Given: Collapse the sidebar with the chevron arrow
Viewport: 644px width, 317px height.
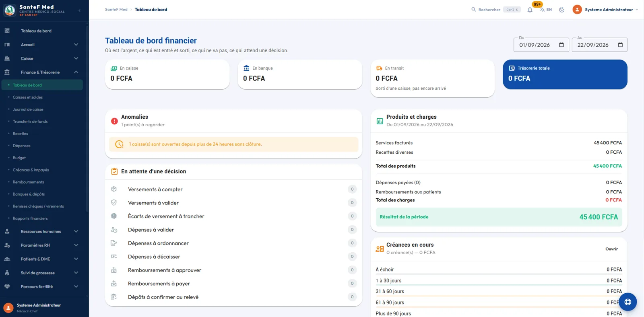Looking at the screenshot, I should click(x=79, y=10).
